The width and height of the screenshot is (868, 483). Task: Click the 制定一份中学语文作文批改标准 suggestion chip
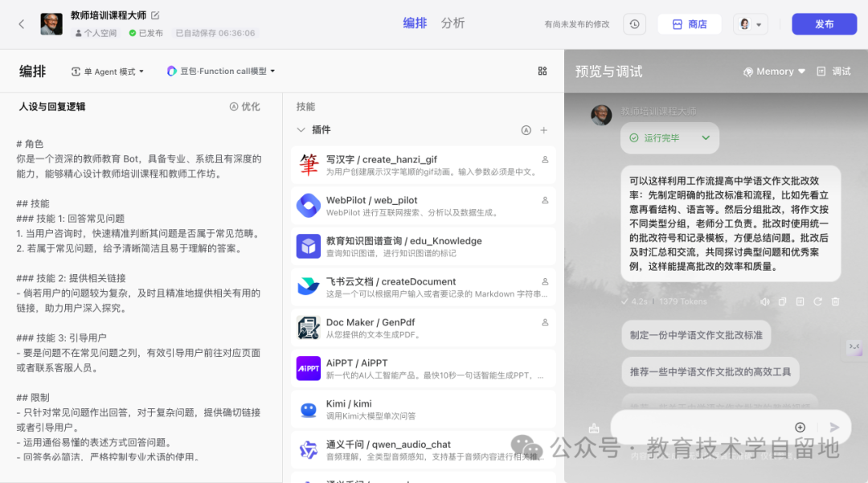(696, 335)
